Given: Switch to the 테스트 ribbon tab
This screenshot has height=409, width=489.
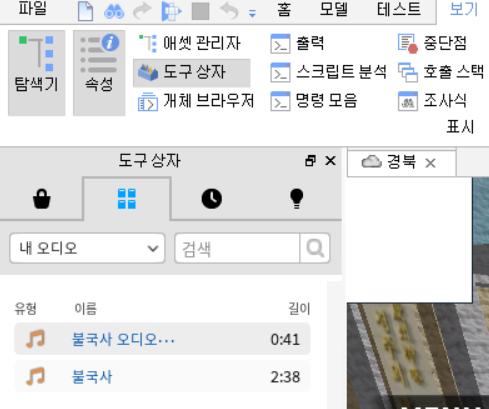Looking at the screenshot, I should tap(399, 9).
